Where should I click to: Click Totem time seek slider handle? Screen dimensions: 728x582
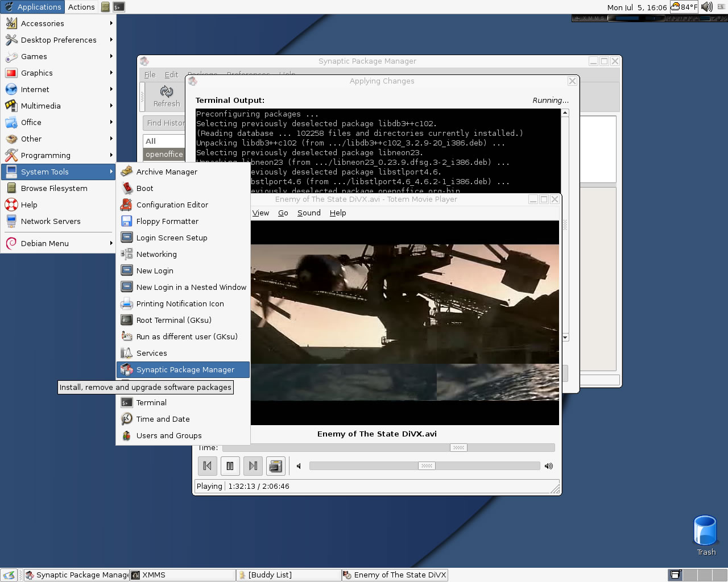[x=458, y=448]
